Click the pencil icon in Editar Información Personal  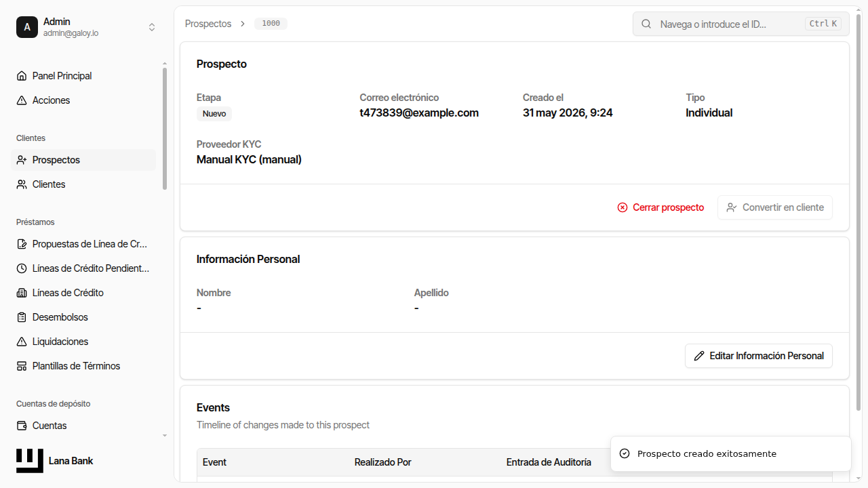699,356
